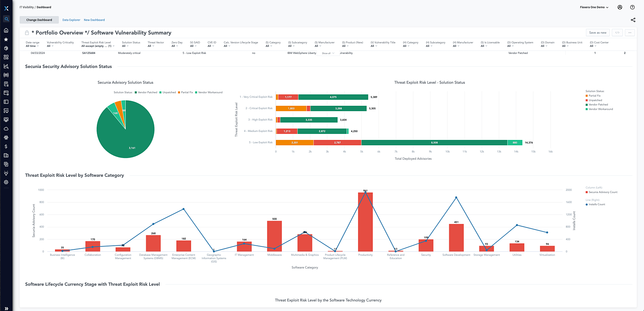Viewport: 644px width, 311px height.
Task: Open the New Dashboard tab
Action: (x=94, y=20)
